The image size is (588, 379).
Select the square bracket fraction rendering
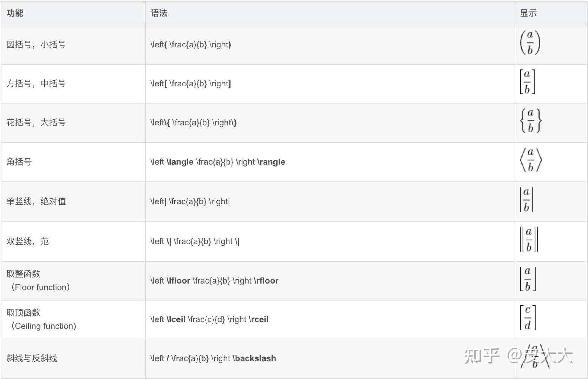click(527, 82)
